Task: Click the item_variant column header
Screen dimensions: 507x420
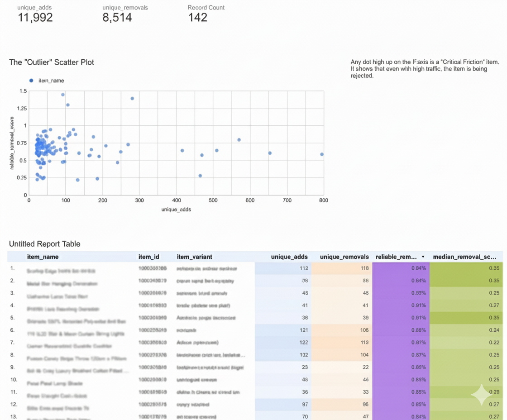Action: point(194,257)
